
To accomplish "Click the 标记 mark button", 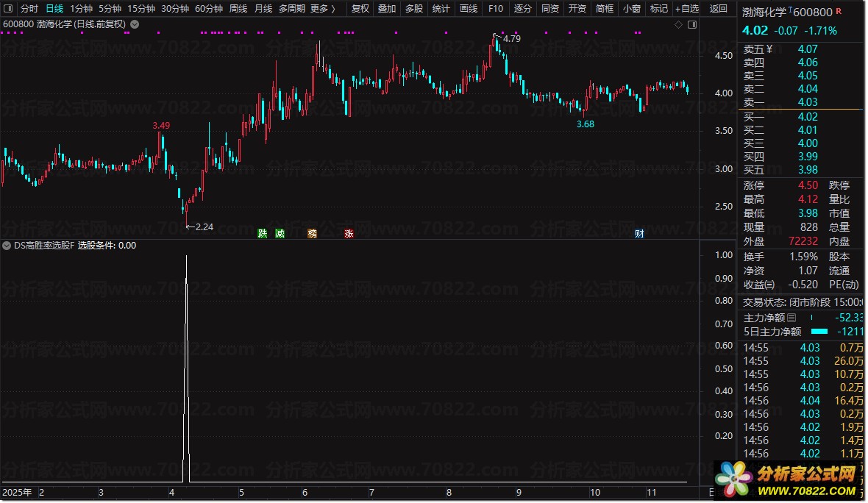I will point(659,8).
